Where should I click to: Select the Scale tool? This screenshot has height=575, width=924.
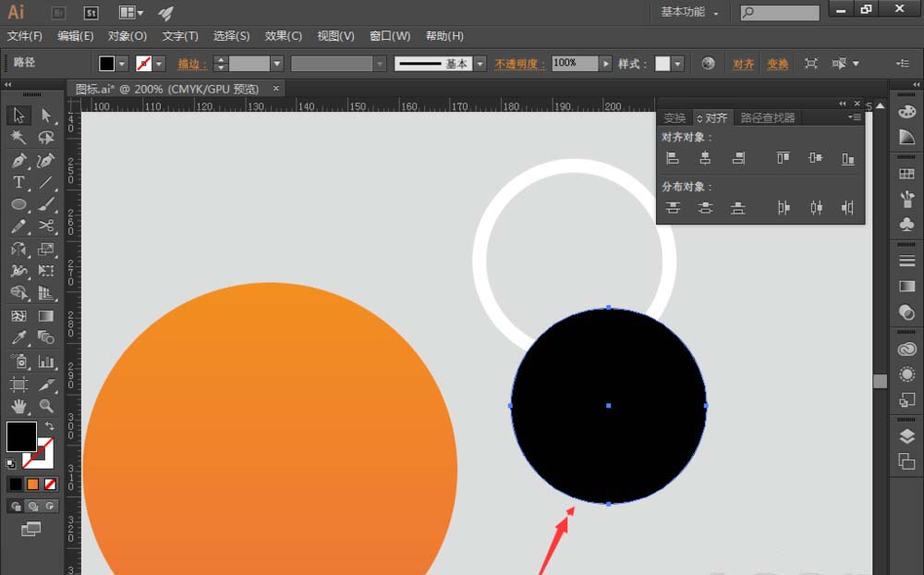tap(46, 249)
